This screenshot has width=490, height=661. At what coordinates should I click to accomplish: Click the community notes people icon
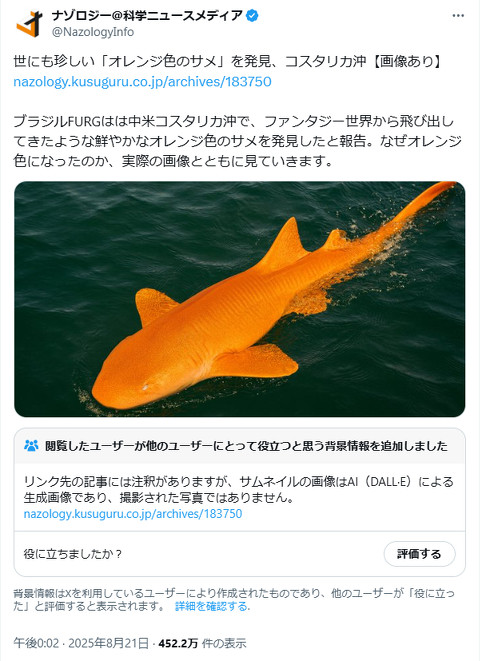click(31, 446)
